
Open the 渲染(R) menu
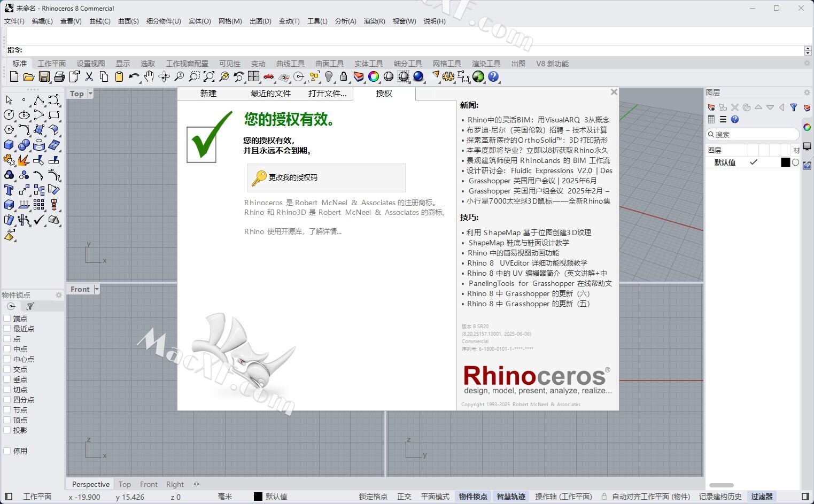pos(374,21)
